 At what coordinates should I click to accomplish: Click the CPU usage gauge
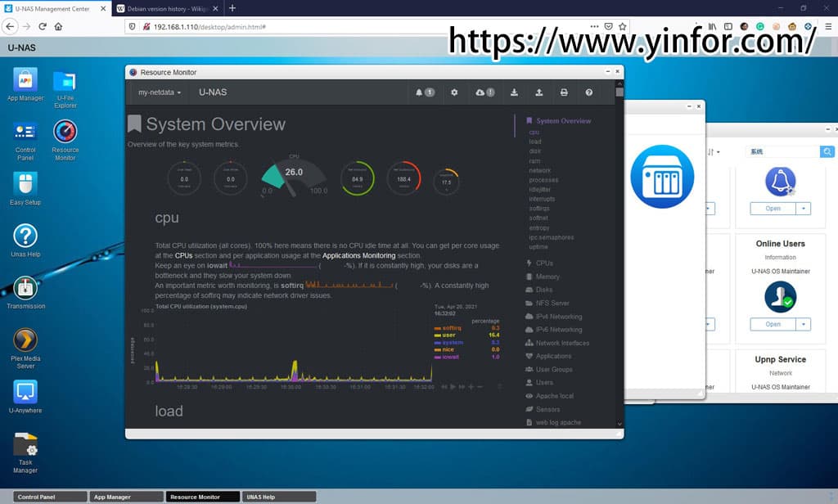294,178
